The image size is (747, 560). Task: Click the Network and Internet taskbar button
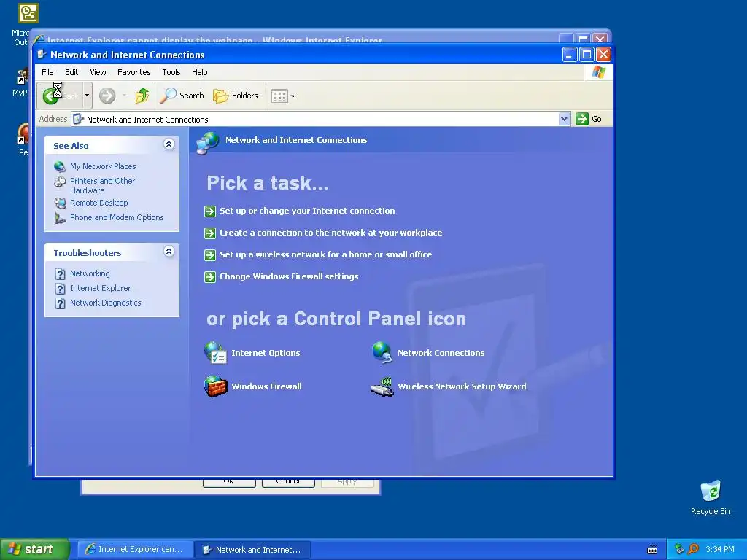pyautogui.click(x=253, y=550)
